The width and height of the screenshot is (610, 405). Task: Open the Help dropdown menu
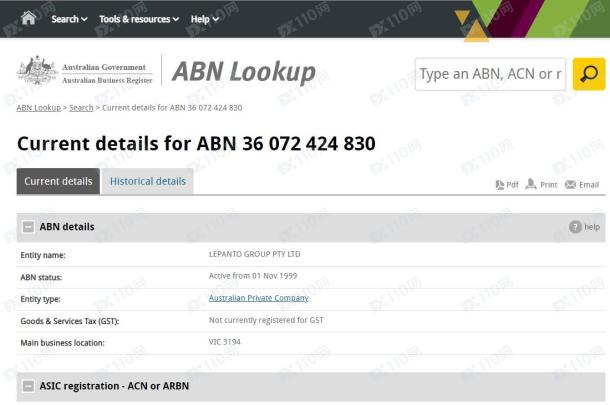[x=204, y=19]
